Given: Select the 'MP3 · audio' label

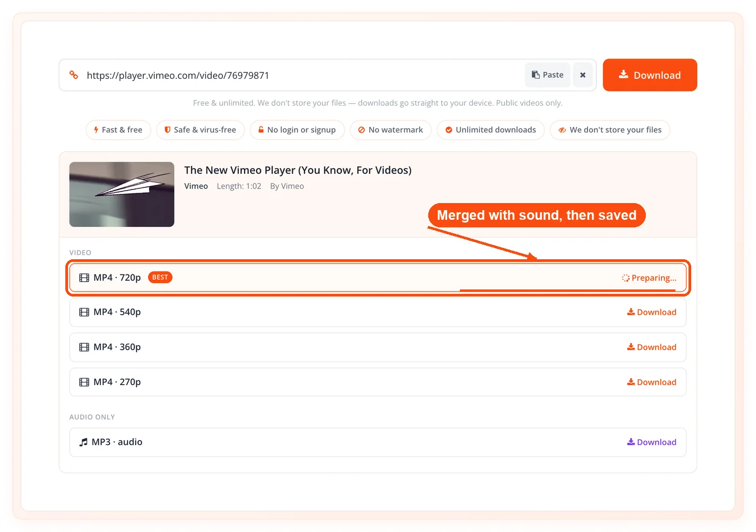Looking at the screenshot, I should [x=117, y=442].
